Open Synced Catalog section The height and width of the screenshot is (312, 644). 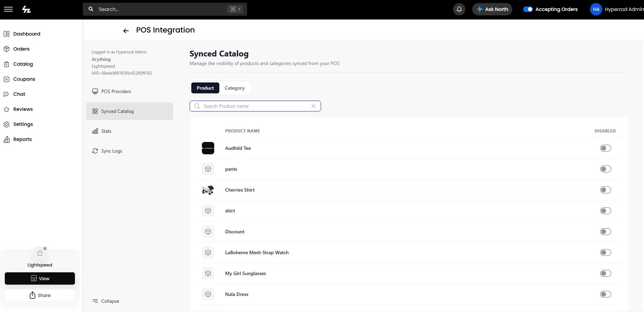coord(130,111)
